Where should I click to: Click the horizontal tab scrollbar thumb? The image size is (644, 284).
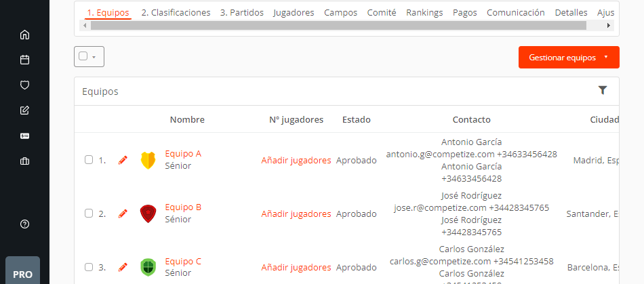coord(338,26)
